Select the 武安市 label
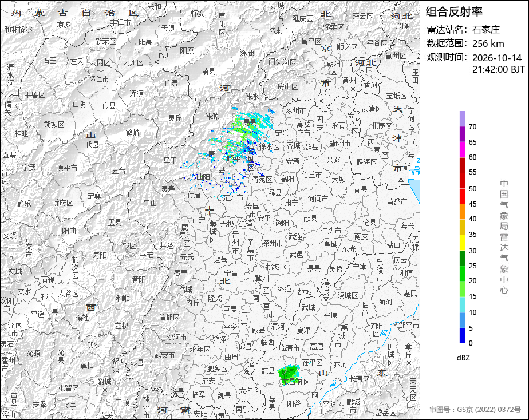Viewport: 529px width, 420px height. pyautogui.click(x=164, y=355)
